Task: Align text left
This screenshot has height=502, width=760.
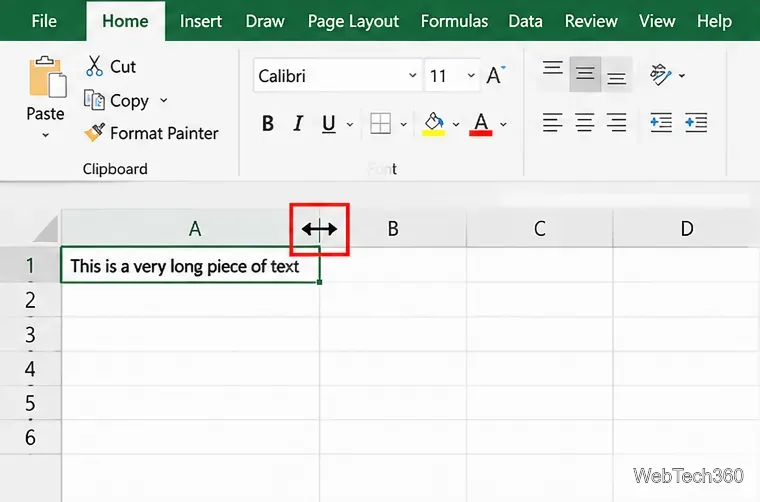Action: [553, 122]
